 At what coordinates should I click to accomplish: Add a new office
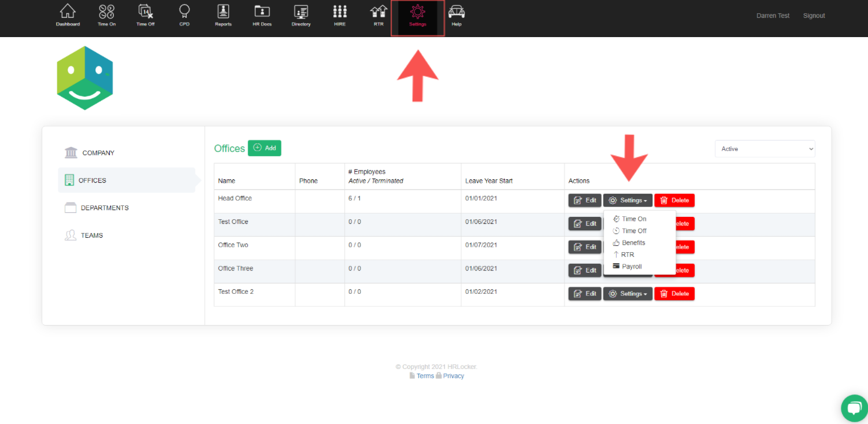tap(264, 148)
